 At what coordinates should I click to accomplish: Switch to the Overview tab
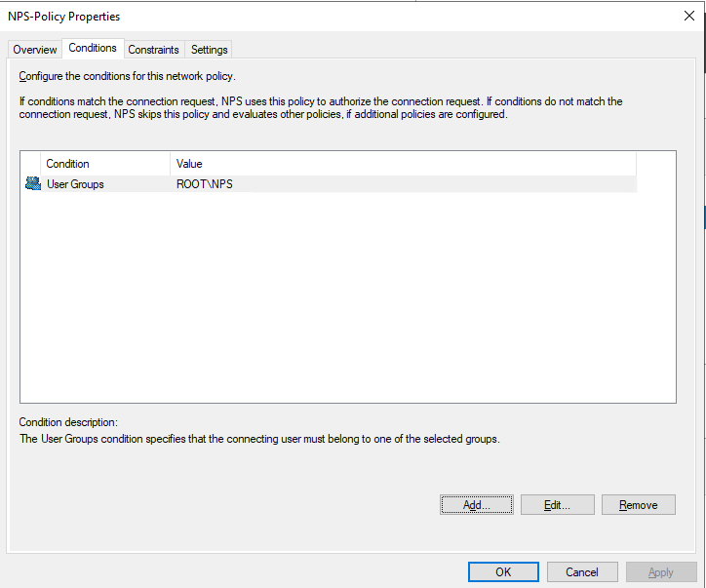[34, 50]
